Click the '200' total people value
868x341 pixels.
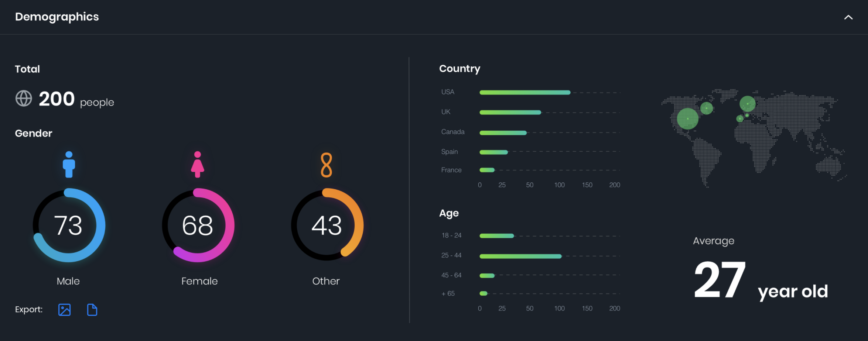point(57,99)
